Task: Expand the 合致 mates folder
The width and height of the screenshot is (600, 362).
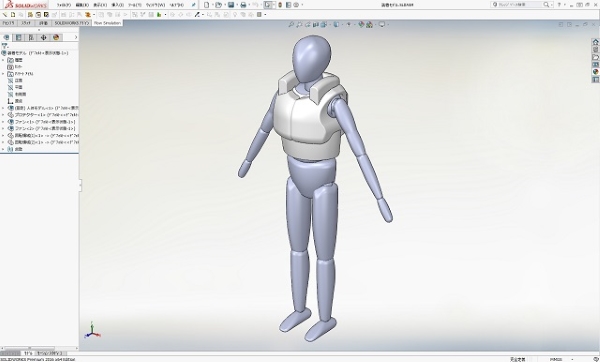Action: 3,149
